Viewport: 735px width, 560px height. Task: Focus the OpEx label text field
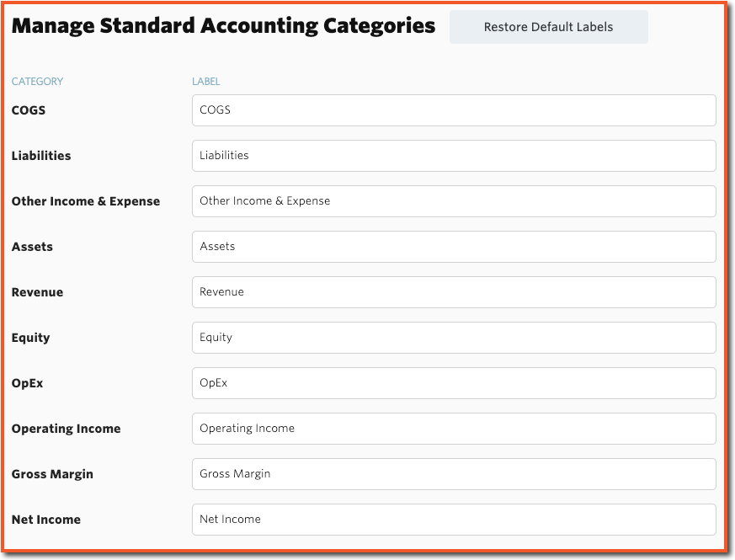[454, 383]
